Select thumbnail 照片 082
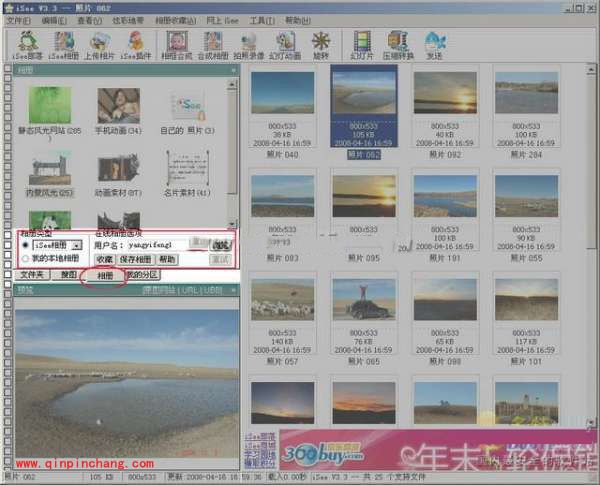The width and height of the screenshot is (600, 485). coord(445,113)
